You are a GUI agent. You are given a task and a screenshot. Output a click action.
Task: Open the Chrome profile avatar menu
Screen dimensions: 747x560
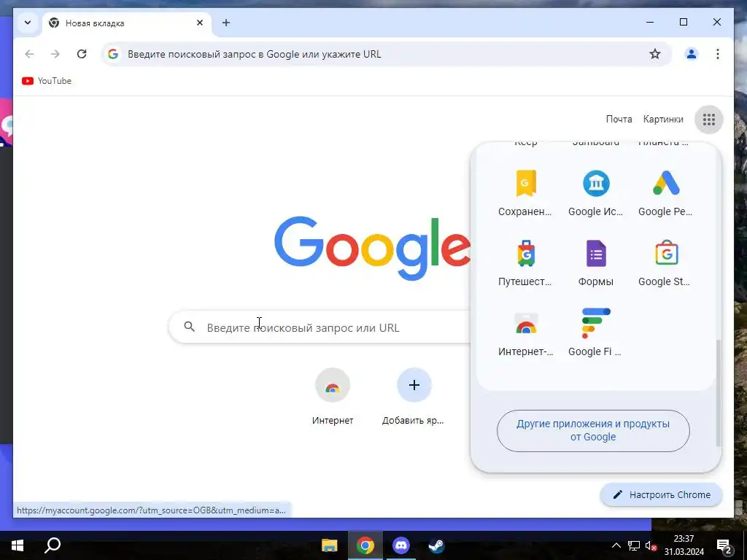692,54
